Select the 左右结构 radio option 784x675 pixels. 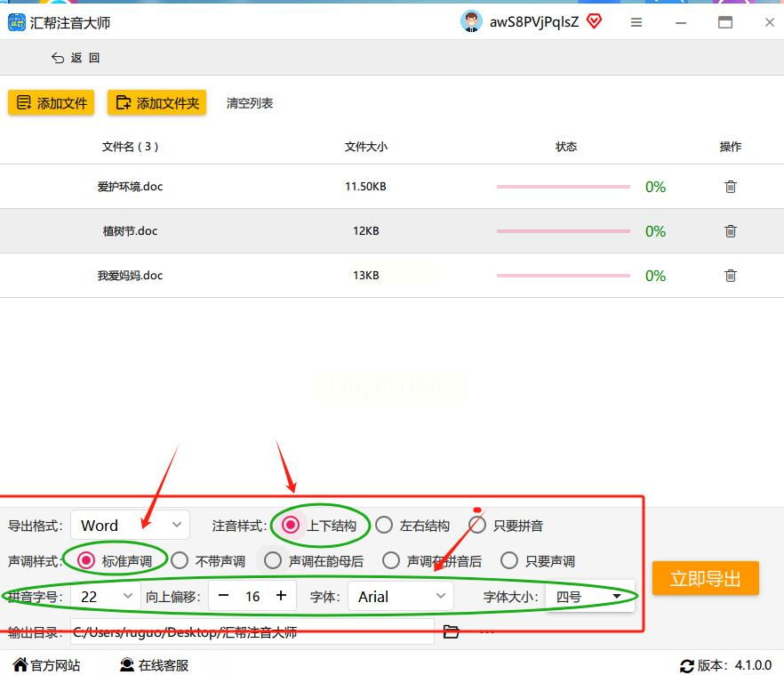[384, 525]
